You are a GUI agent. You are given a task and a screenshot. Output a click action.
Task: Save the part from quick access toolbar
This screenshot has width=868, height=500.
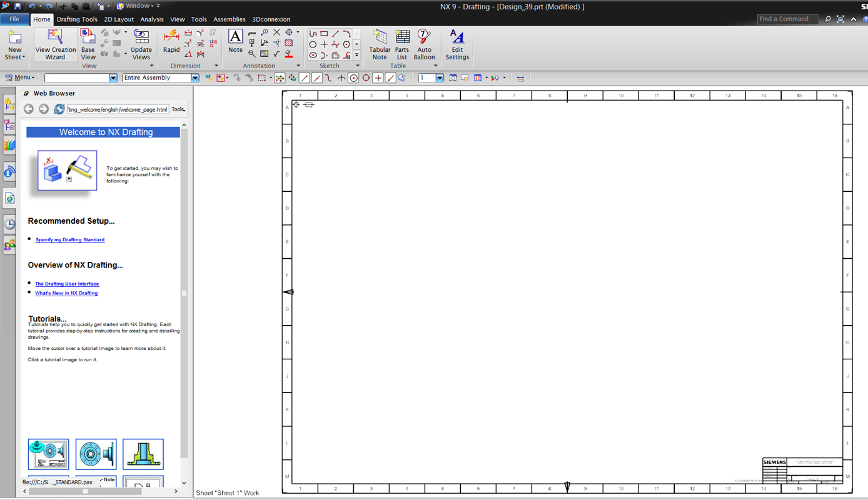[x=18, y=6]
